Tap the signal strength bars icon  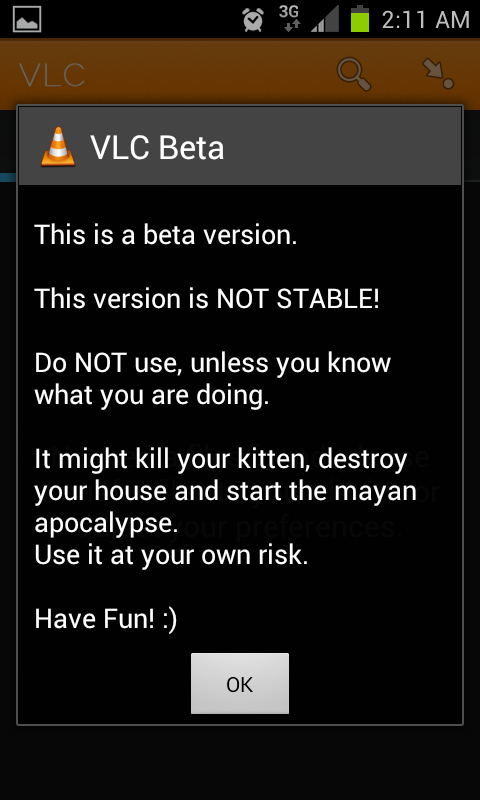click(x=325, y=19)
